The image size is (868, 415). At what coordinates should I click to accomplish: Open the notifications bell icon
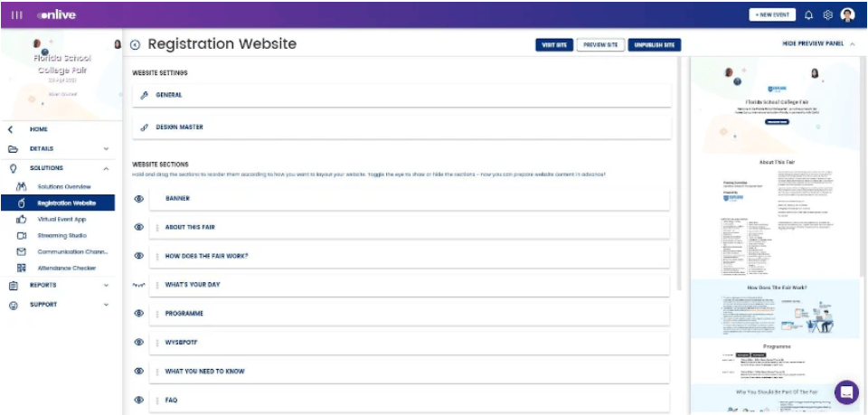click(x=808, y=15)
